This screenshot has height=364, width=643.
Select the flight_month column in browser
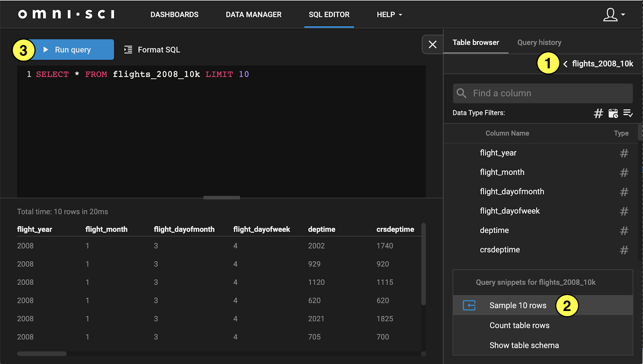click(502, 172)
